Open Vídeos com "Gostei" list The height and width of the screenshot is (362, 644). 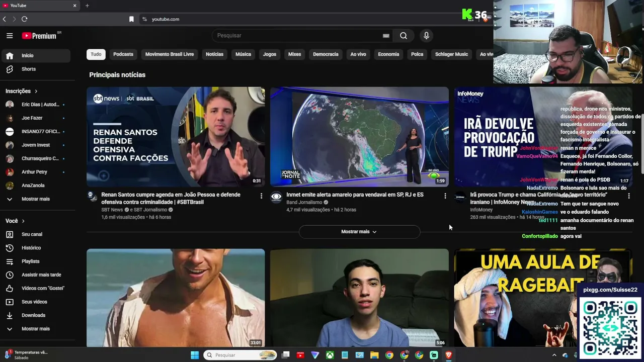pyautogui.click(x=35, y=288)
